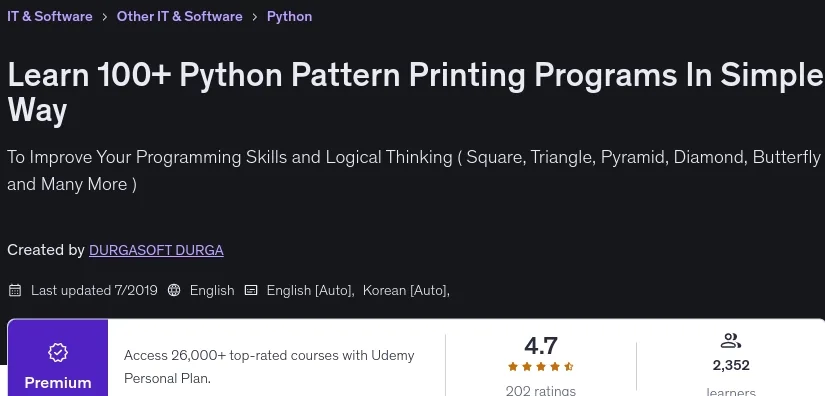Open instructor DURGASOFT DURGA profile
Screen dimensions: 825x396
click(x=156, y=250)
